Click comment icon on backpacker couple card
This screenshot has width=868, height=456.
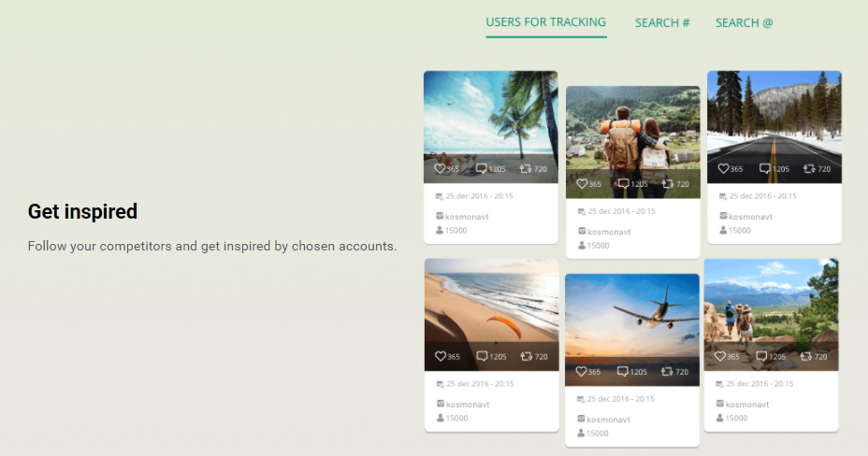623,183
